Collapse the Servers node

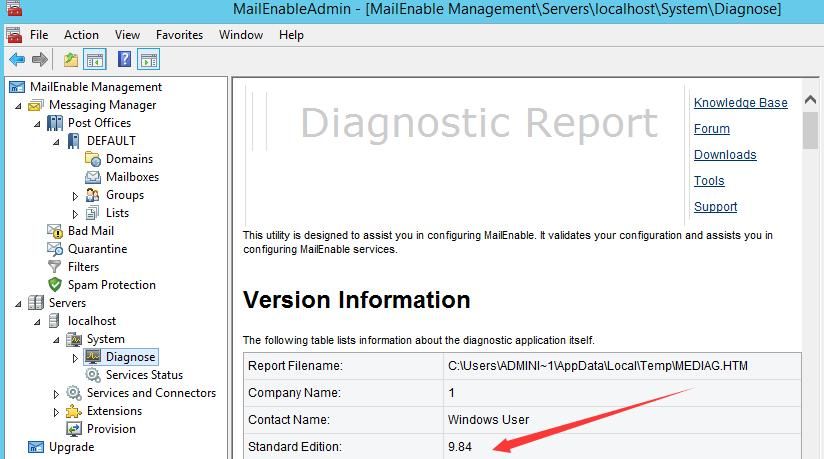click(x=18, y=303)
